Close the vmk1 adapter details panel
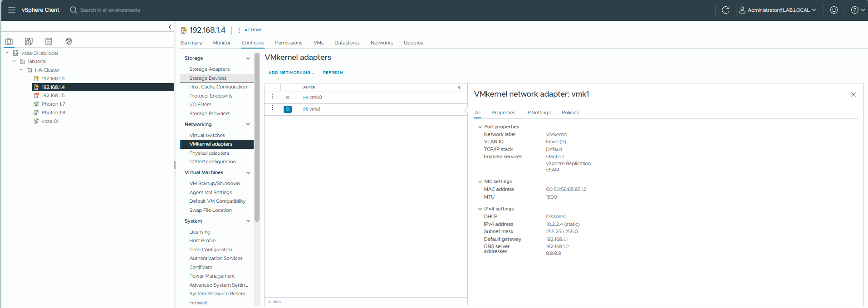 click(x=853, y=95)
